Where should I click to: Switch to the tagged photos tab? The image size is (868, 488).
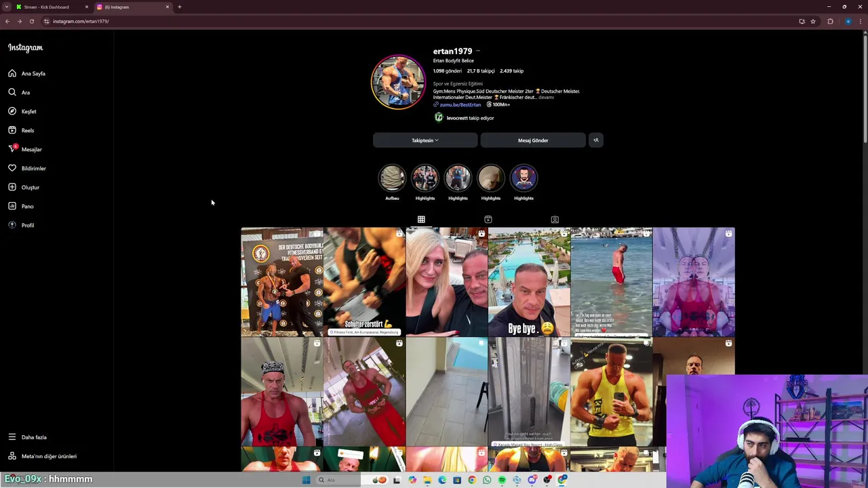(555, 220)
